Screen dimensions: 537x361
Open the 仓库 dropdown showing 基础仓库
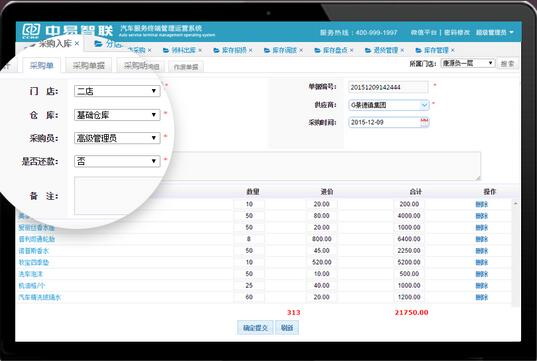click(x=117, y=115)
